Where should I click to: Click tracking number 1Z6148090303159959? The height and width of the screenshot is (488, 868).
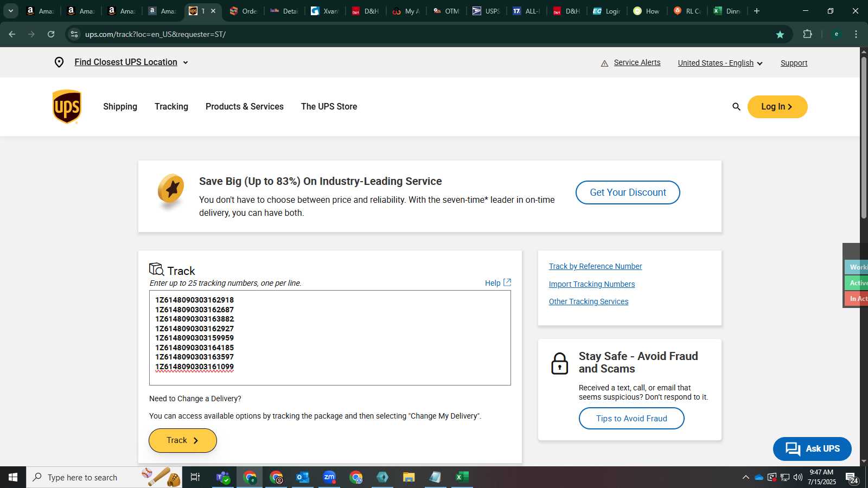195,338
